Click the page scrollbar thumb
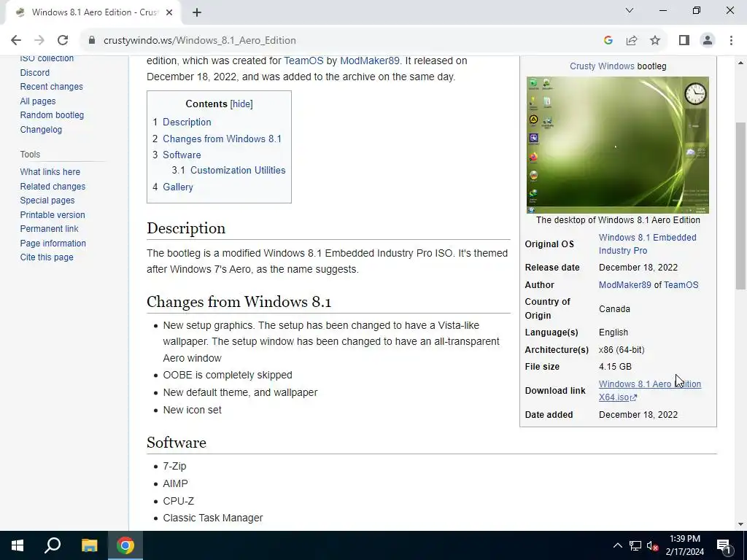This screenshot has width=747, height=560. [740, 206]
